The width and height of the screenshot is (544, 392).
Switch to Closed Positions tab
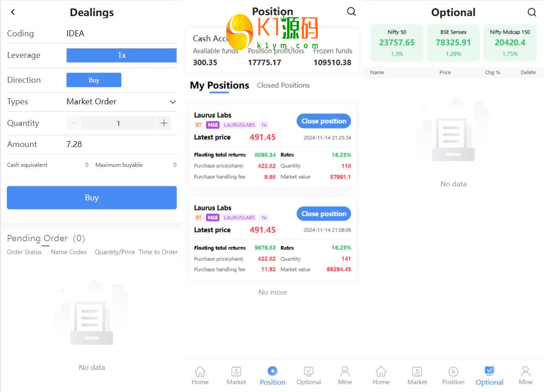click(283, 85)
